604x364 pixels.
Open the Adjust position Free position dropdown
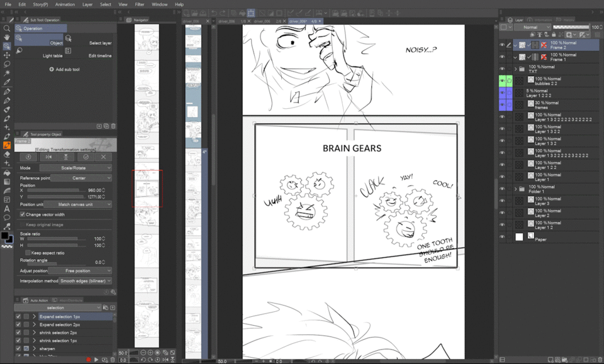point(80,270)
